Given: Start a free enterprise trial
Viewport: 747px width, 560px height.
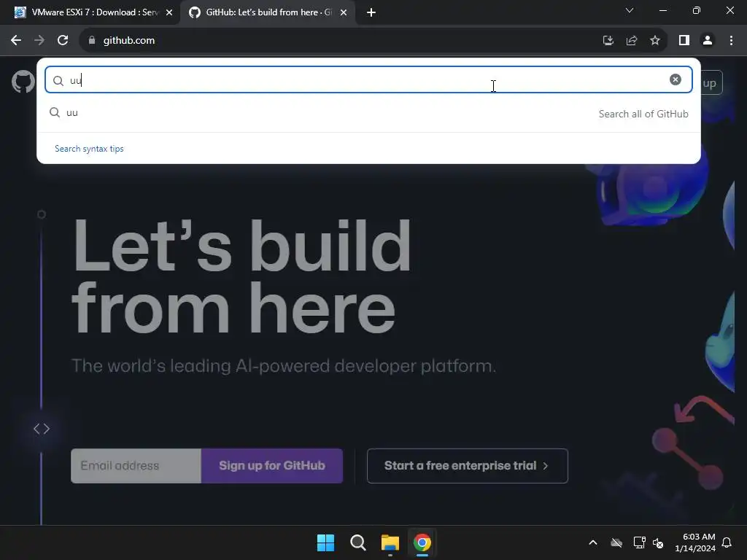Looking at the screenshot, I should (x=468, y=466).
